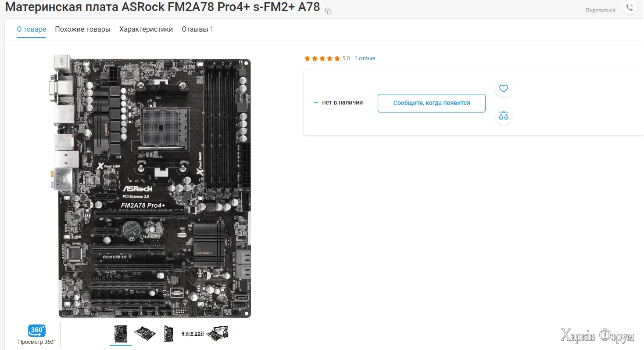Image resolution: width=644 pixels, height=350 pixels.
Task: Switch to the Похожие товары tab
Action: tap(82, 29)
